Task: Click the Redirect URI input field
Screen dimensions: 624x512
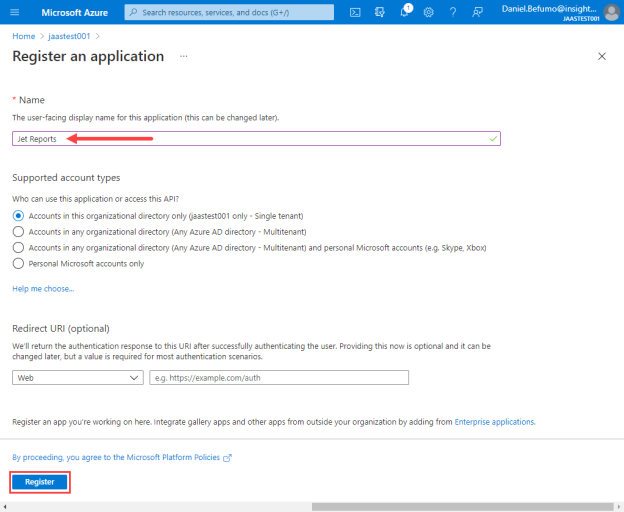Action: click(x=279, y=378)
